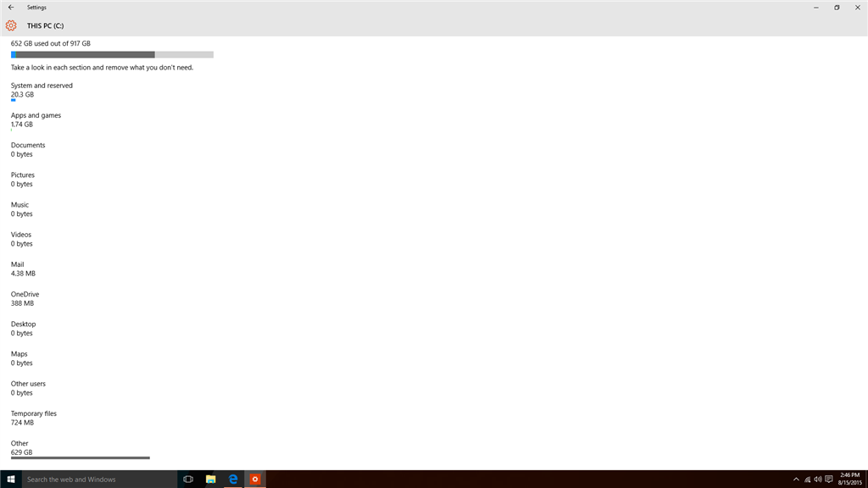The height and width of the screenshot is (488, 868).
Task: Minimize the Settings window
Action: tap(816, 8)
